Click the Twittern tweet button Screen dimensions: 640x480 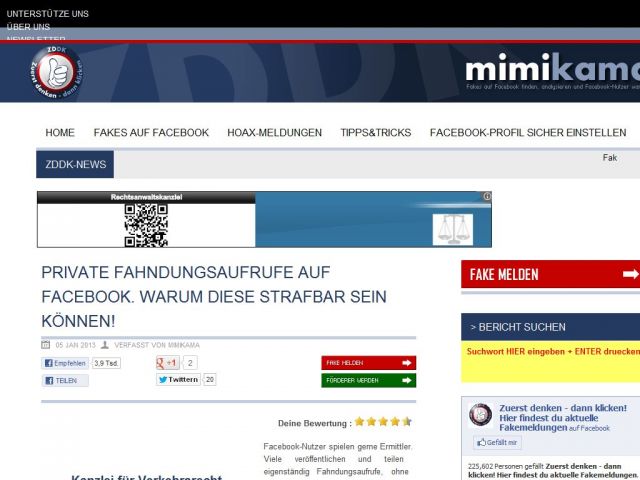tap(178, 380)
